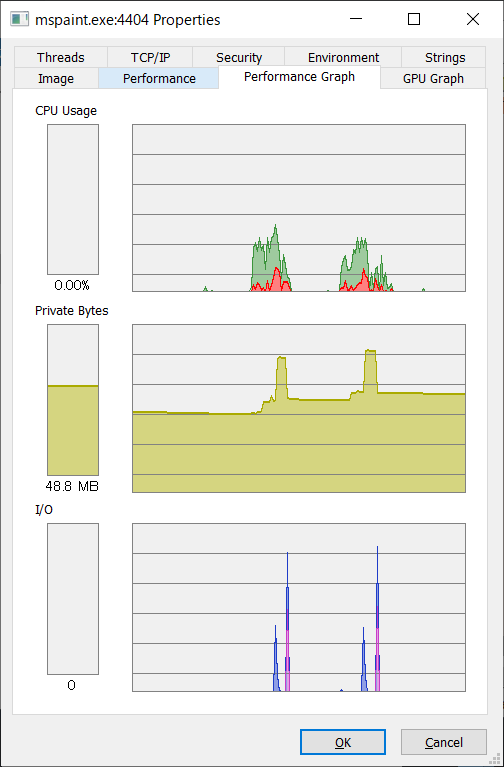Click the I/O history graph

299,608
